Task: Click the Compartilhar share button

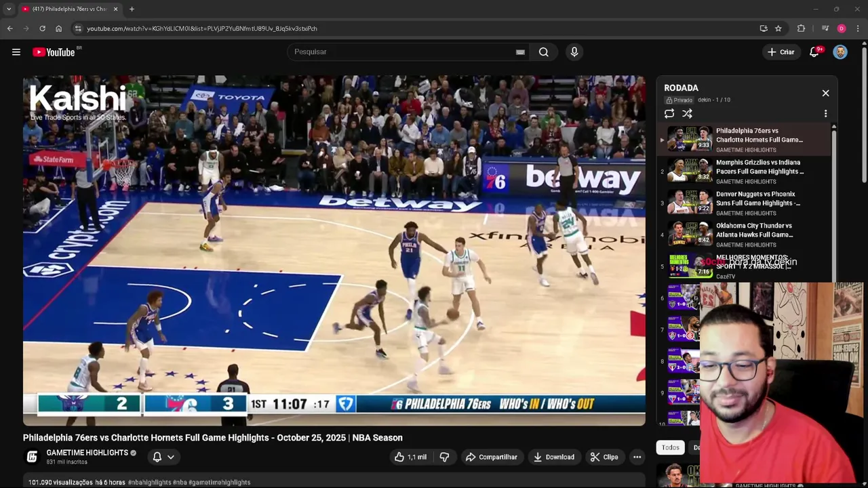Action: point(491,457)
